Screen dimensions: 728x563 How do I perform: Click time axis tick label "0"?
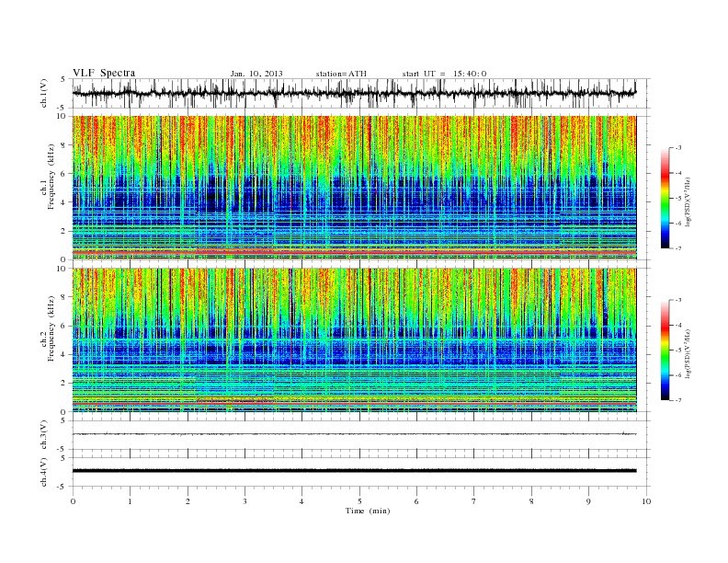tap(73, 501)
